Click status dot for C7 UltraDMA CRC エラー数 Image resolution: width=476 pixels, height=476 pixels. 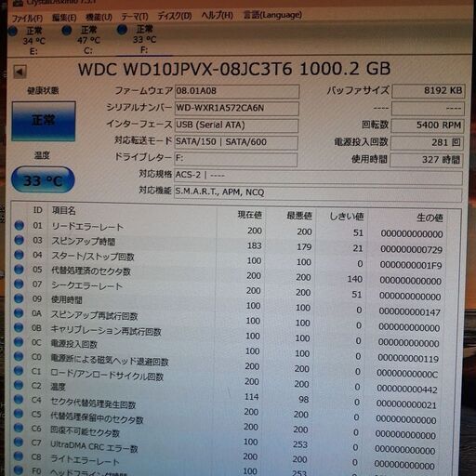click(x=19, y=443)
